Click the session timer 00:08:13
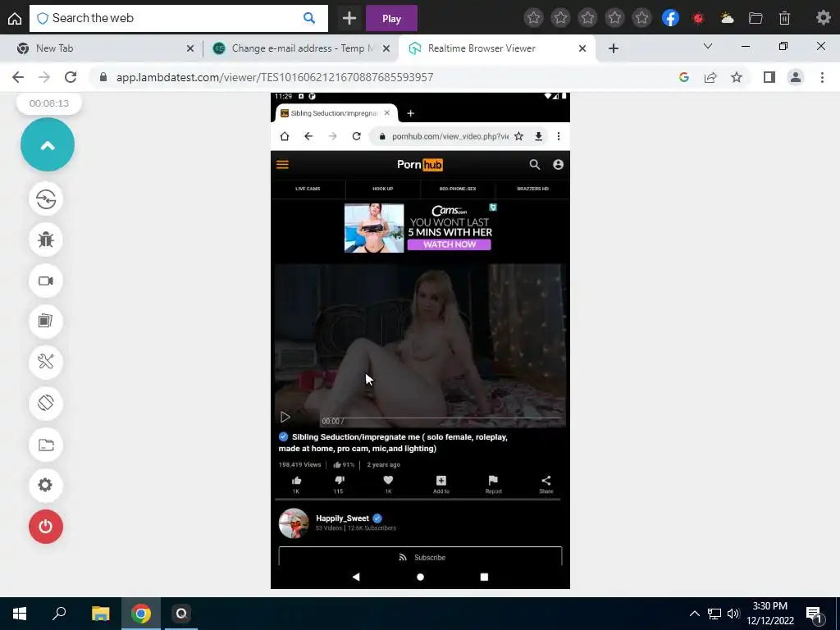 tap(48, 103)
